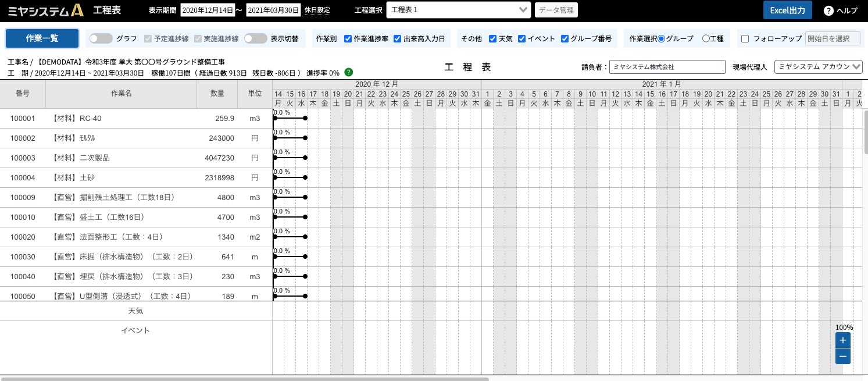This screenshot has width=868, height=381.
Task: Zoom in with the plus button
Action: click(x=843, y=340)
